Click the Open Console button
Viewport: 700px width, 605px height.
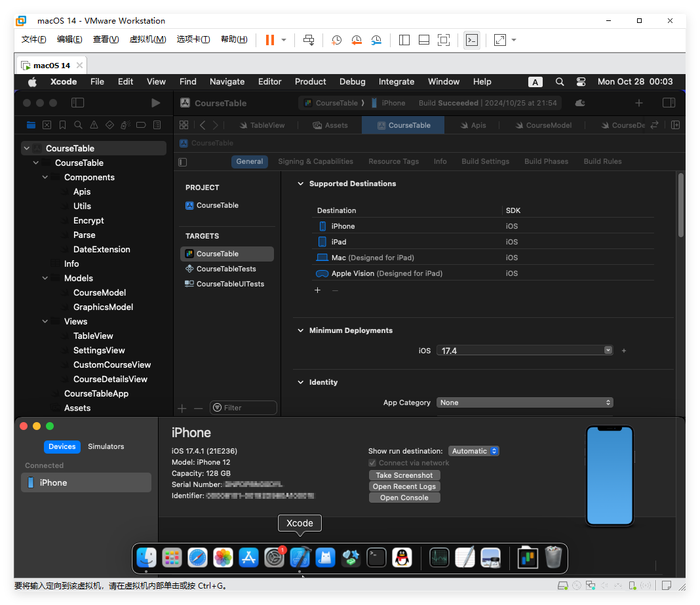click(404, 498)
